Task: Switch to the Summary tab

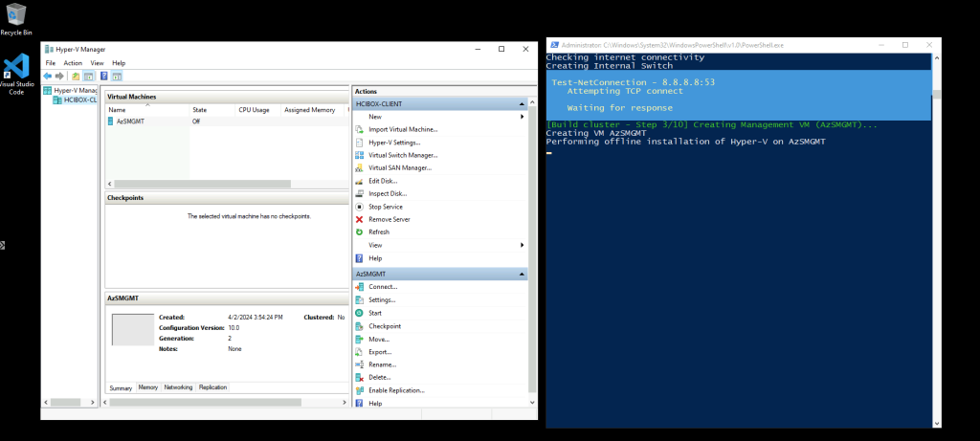Action: (121, 387)
